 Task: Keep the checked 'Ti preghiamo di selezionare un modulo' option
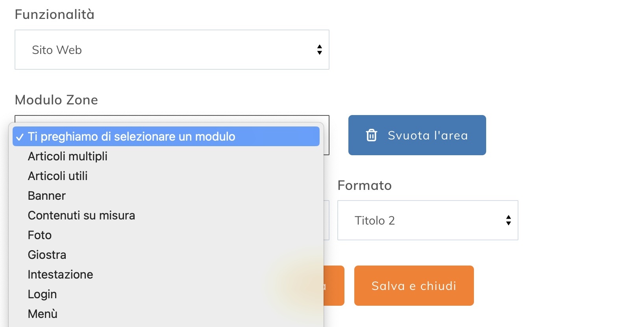pyautogui.click(x=131, y=137)
